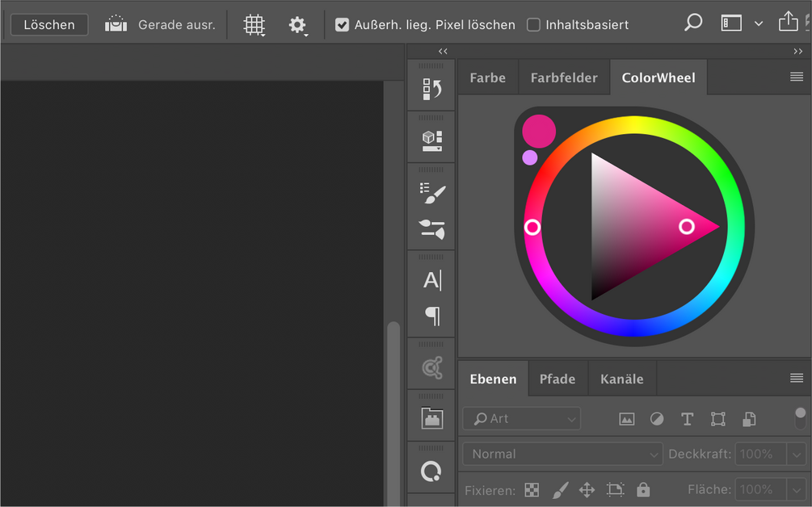
Task: Click the canvas vertical scrollbar thumb
Action: [x=393, y=414]
